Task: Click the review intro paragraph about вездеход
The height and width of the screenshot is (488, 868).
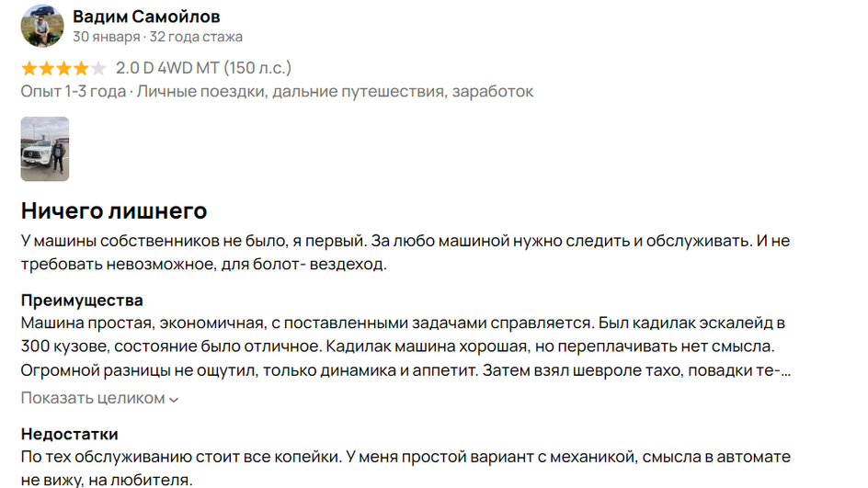Action: (405, 253)
